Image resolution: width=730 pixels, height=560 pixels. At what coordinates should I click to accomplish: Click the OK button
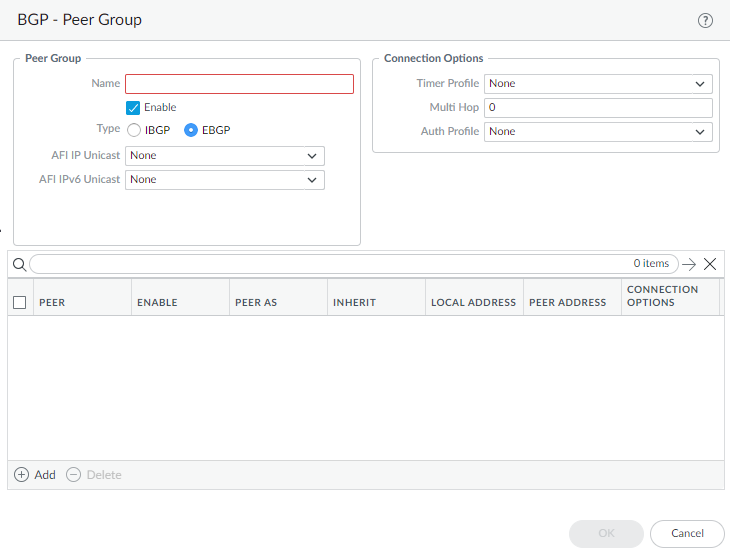click(x=606, y=533)
